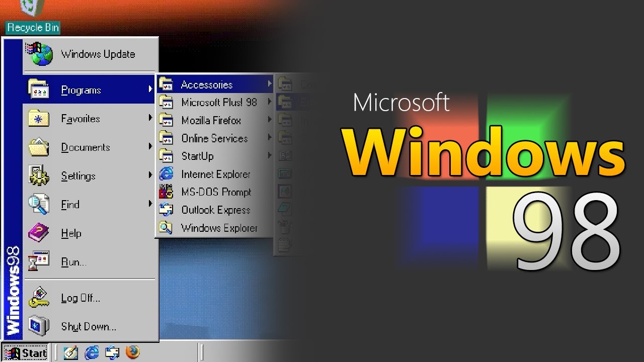Viewport: 644px width, 362px height.
Task: Click the Accessories folder icon
Action: pos(166,84)
